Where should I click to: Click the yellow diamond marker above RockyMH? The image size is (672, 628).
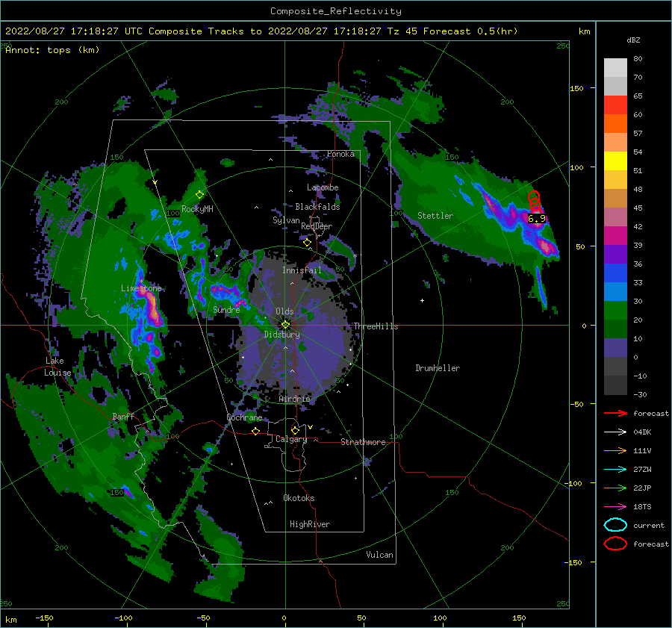[199, 195]
